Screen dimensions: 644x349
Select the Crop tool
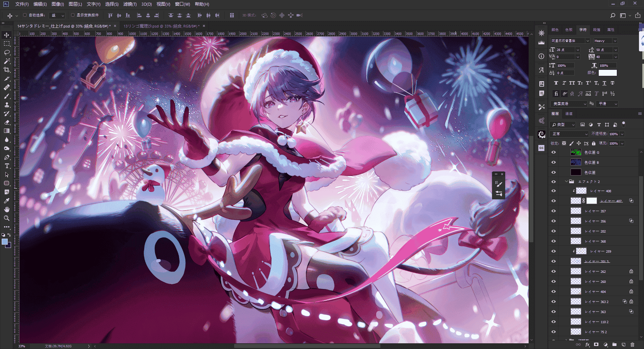[7, 70]
